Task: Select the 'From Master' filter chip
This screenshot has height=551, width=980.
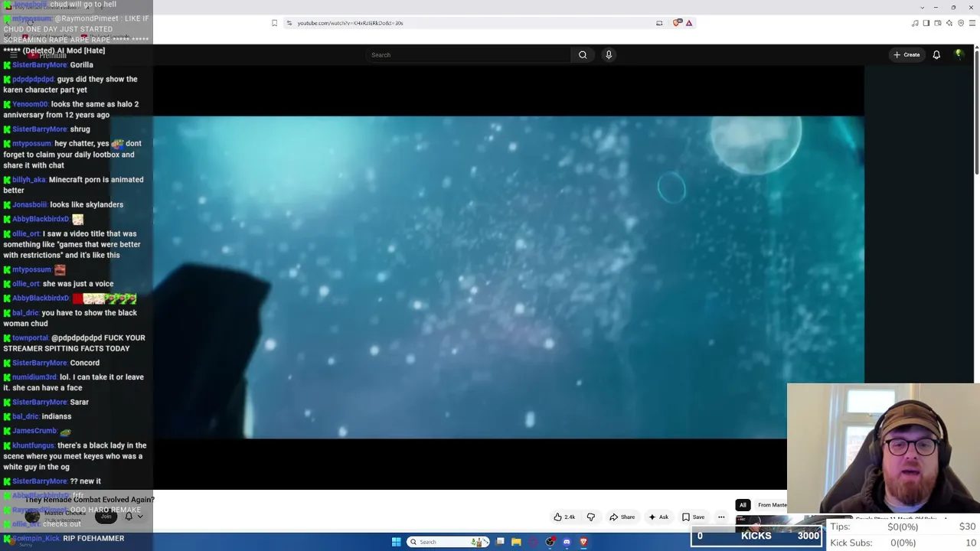Action: coord(772,505)
